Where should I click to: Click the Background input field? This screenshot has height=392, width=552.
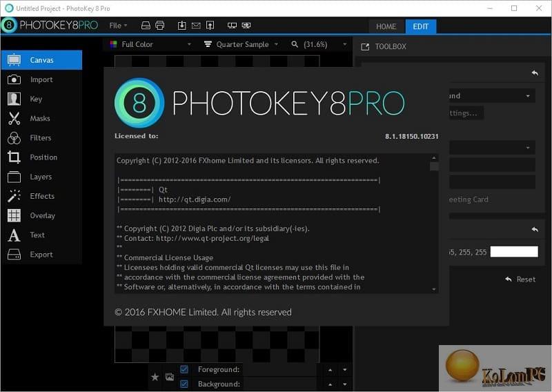281,384
